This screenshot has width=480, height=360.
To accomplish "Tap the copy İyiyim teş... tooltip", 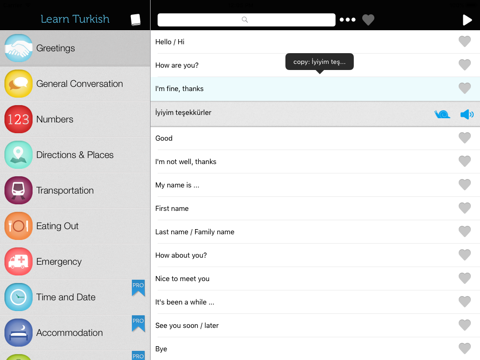I will click(x=319, y=62).
